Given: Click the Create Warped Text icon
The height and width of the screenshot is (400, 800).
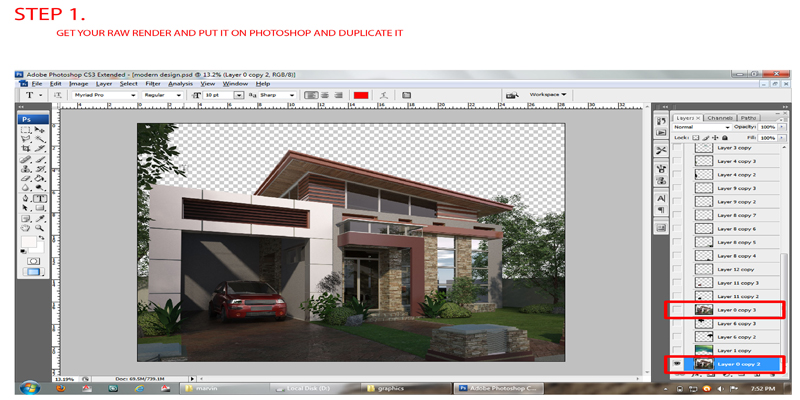Looking at the screenshot, I should 407,95.
